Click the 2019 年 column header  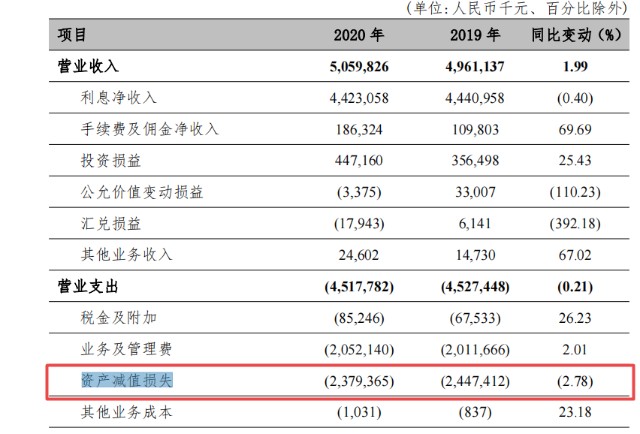[x=475, y=35]
